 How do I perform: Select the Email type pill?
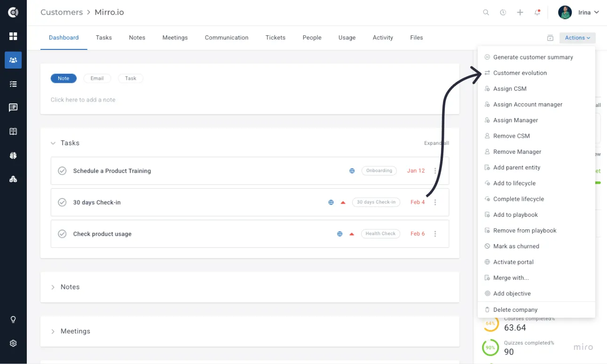tap(97, 79)
